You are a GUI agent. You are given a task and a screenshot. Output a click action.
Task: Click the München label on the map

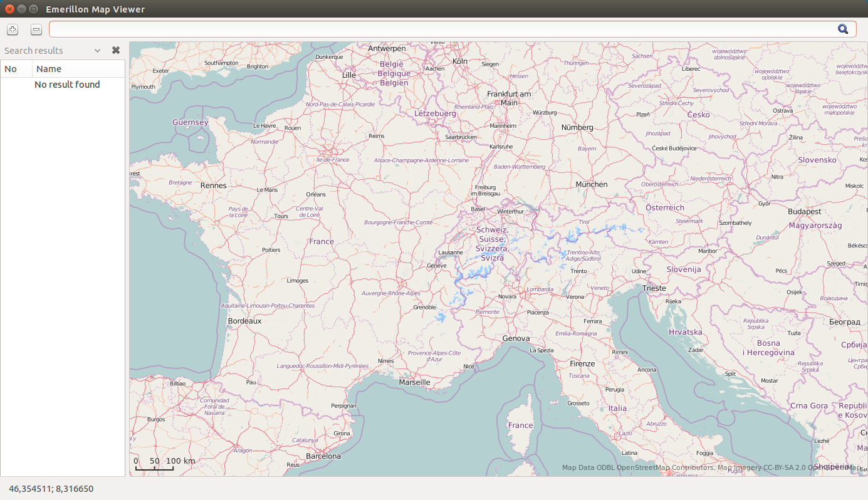click(591, 184)
